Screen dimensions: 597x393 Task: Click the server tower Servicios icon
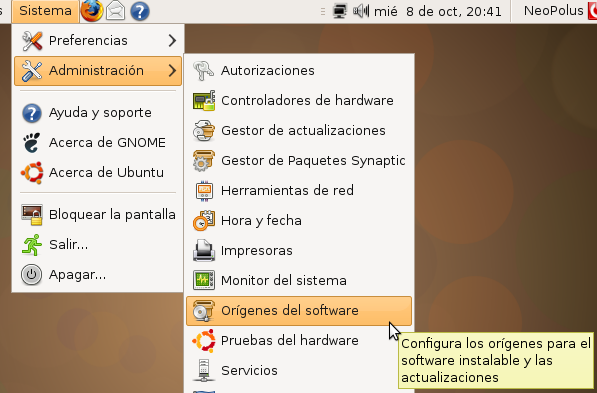click(x=204, y=371)
